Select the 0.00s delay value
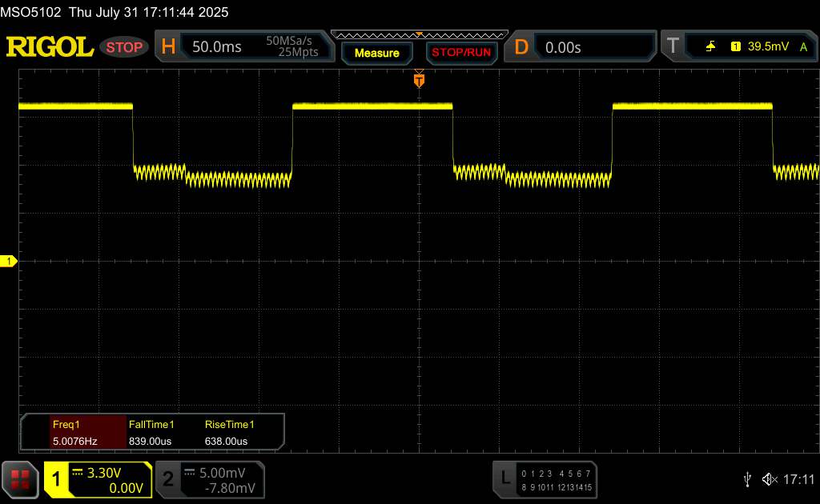820x504 pixels. [x=563, y=47]
